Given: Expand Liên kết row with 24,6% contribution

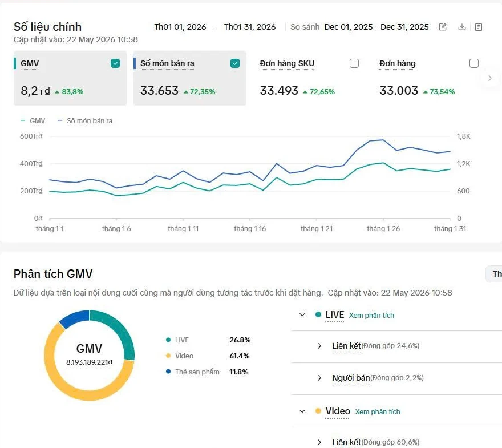Looking at the screenshot, I should [x=319, y=346].
